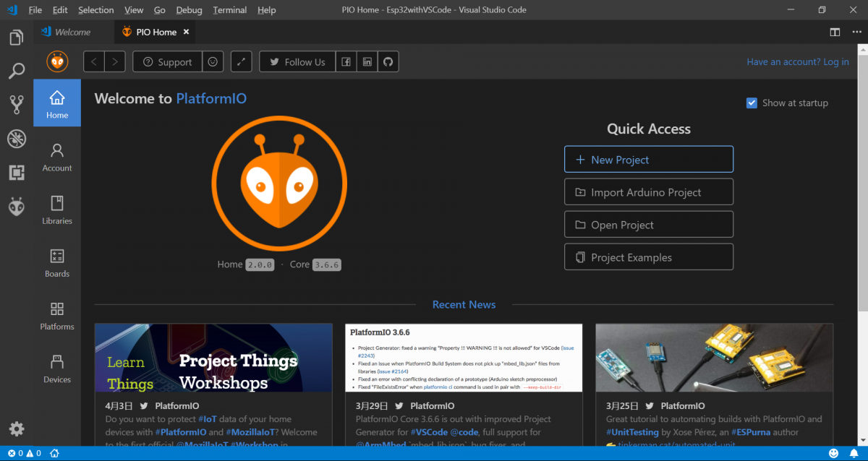Image resolution: width=868 pixels, height=461 pixels.
Task: Open PlatformIO alien icon in activity bar
Action: [17, 207]
